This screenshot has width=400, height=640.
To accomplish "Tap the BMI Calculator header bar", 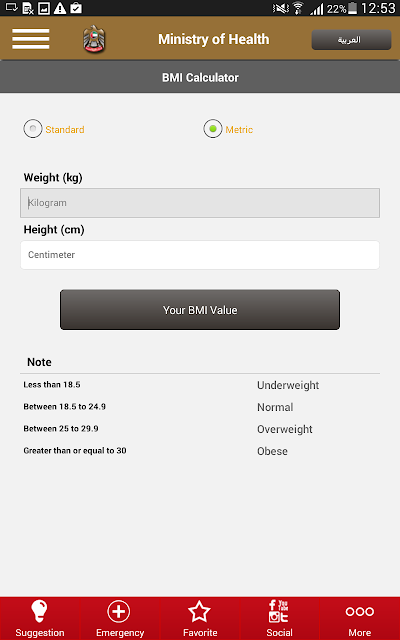I will tap(200, 77).
